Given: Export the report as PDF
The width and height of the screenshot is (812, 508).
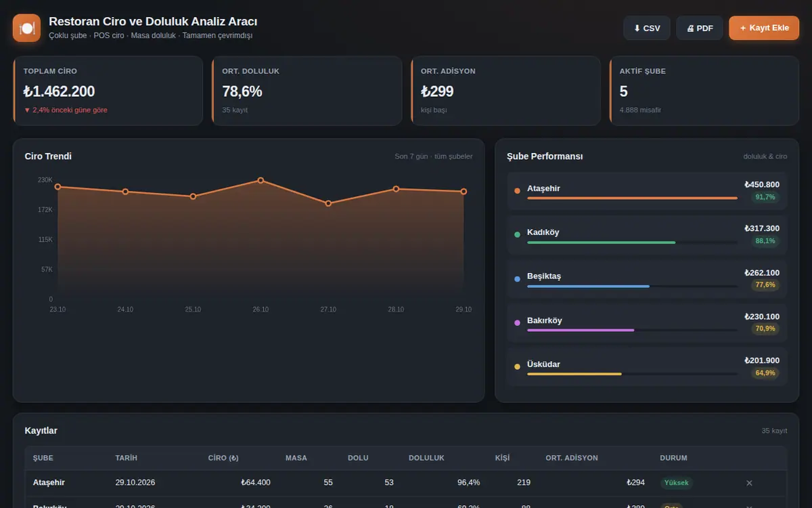Looking at the screenshot, I should pos(700,28).
